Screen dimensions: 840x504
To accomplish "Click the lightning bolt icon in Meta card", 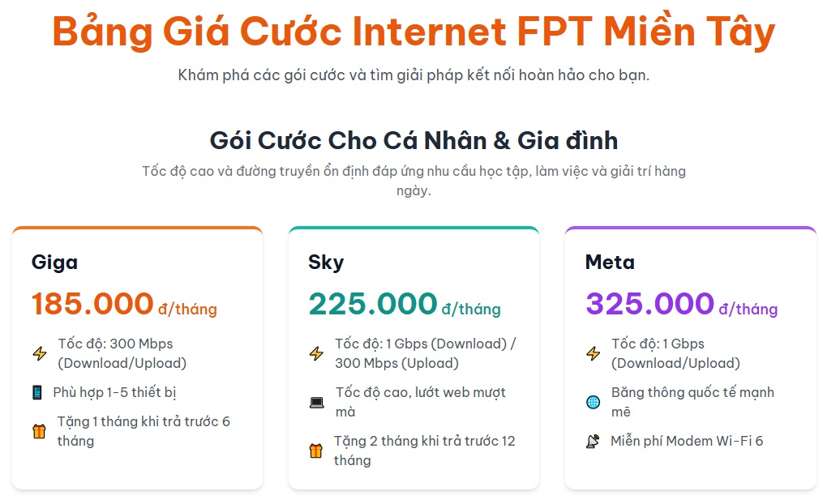I will point(594,353).
